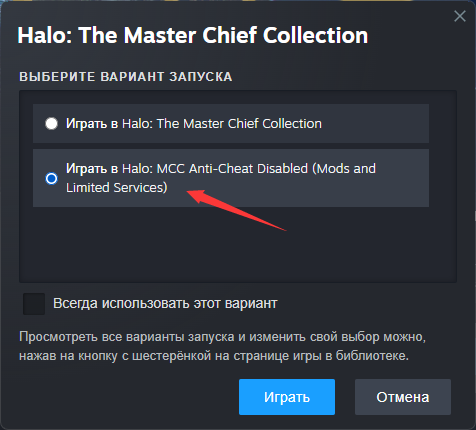Close the launch options dialog with X

[x=460, y=16]
